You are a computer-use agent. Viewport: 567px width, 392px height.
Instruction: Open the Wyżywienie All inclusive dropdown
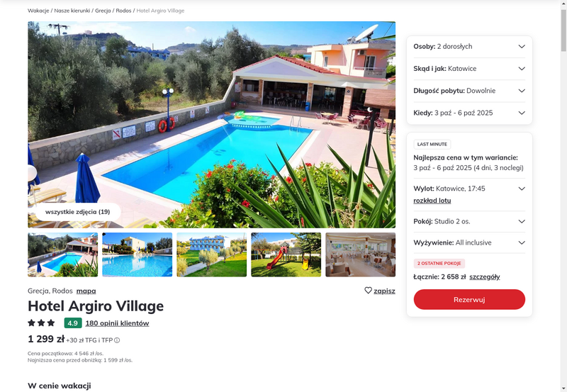tap(469, 242)
